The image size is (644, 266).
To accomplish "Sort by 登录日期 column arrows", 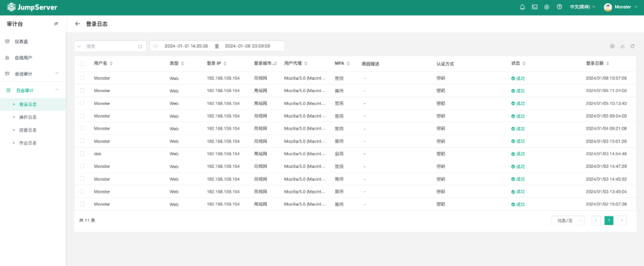I will 608,63.
